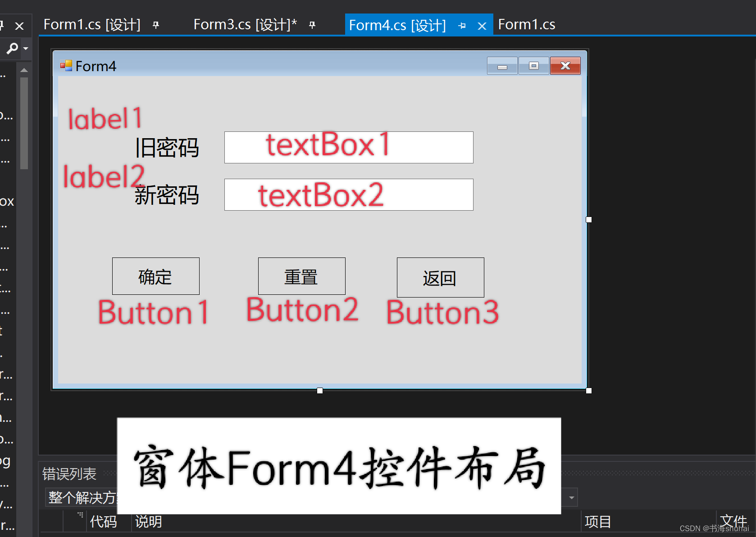Screen dimensions: 756x537
Task: Click the 确定 button
Action: 156,276
